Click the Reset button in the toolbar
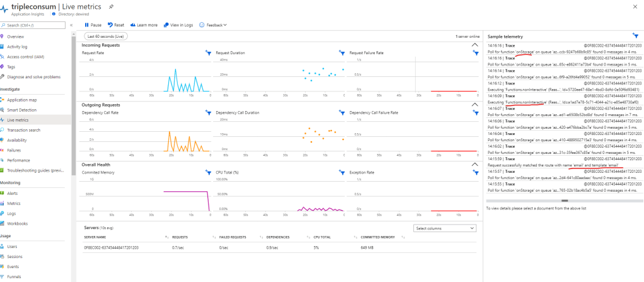 [x=116, y=25]
